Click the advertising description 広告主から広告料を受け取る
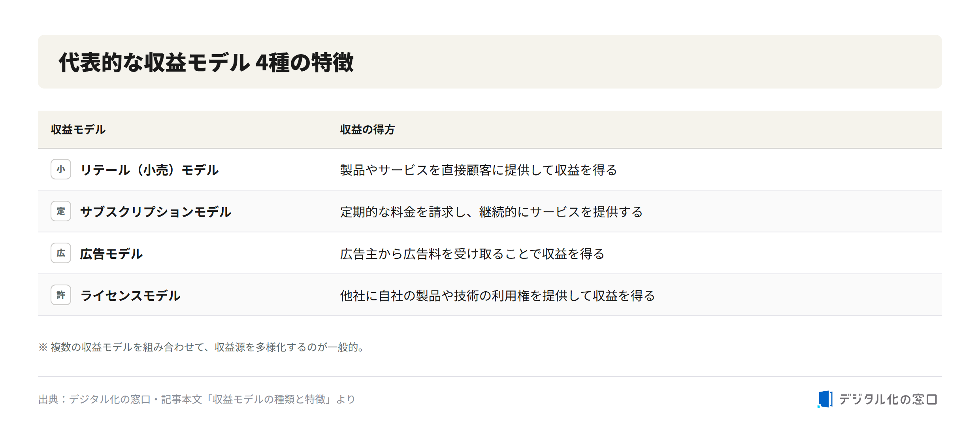Image resolution: width=980 pixels, height=445 pixels. (472, 254)
